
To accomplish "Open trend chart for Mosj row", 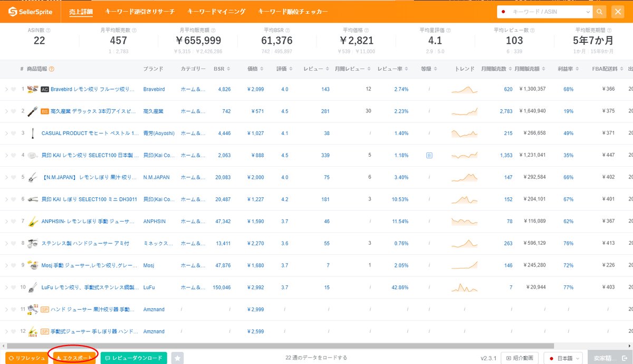I will click(x=464, y=265).
